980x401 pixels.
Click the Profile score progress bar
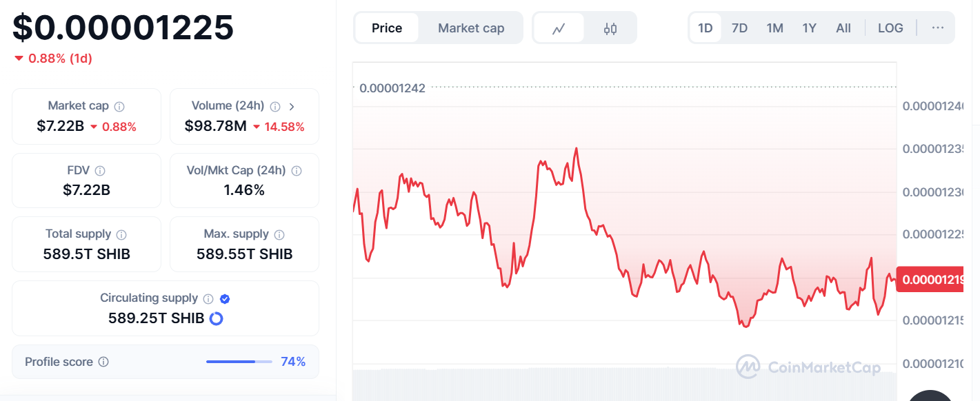coord(239,362)
